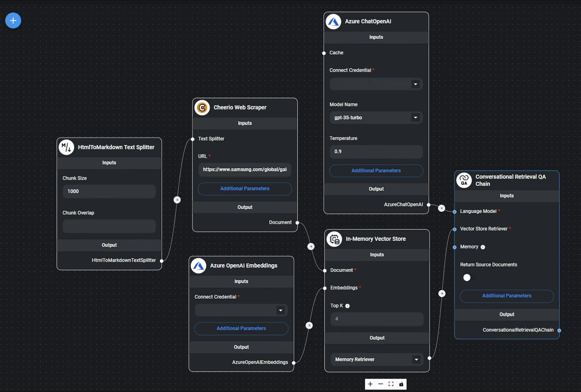Click the In-Memory Vector Store node icon
Image resolution: width=581 pixels, height=392 pixels.
click(334, 239)
